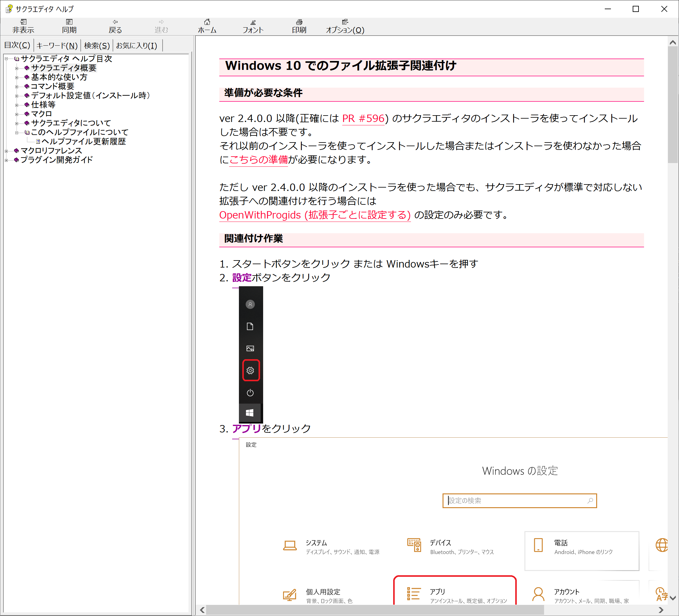Screen dimensions: 679x616
Task: Expand the プラグイン開発ガイド node
Action: (x=6, y=160)
